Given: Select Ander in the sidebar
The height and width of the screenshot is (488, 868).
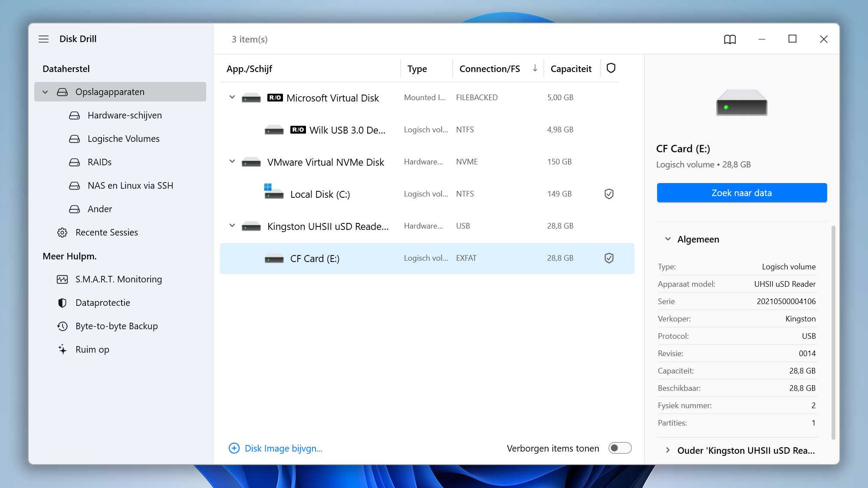Looking at the screenshot, I should (120, 209).
